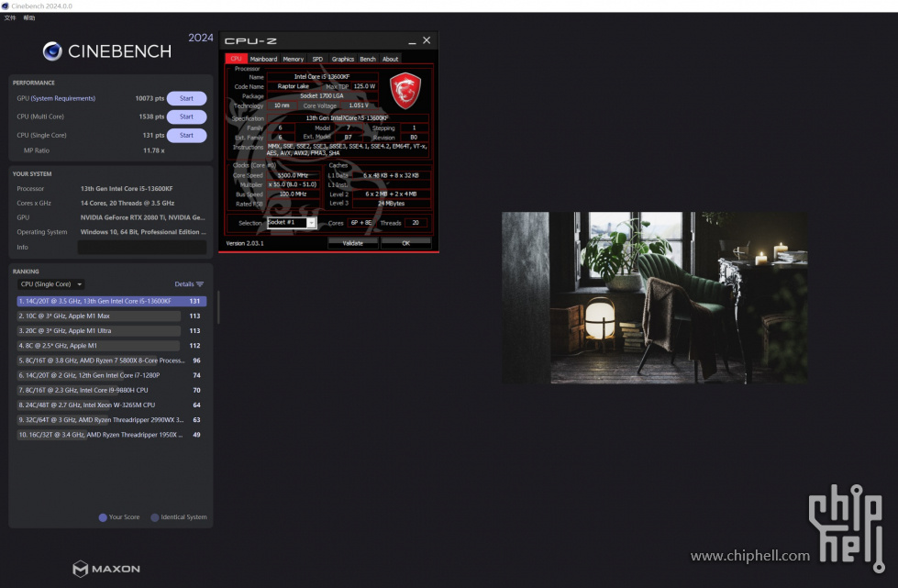Screen dimensions: 898x588
Task: Click the Max TDP value 125.0 W
Action: point(364,86)
